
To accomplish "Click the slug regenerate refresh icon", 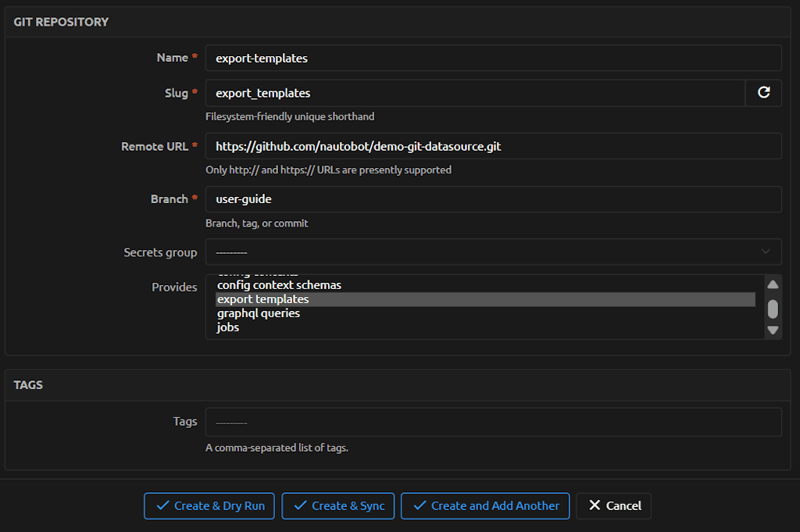I will (763, 93).
